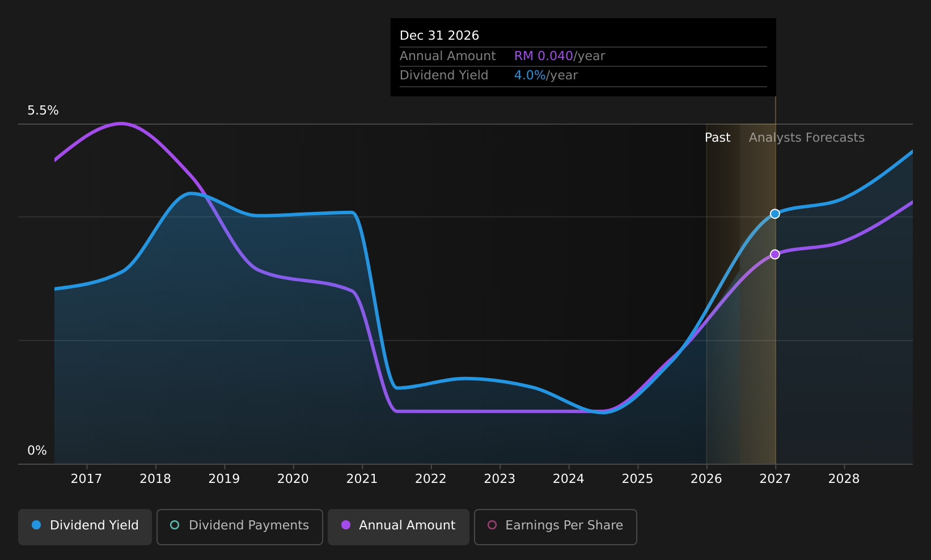This screenshot has width=931, height=560.
Task: Click the 2023 x-axis label
Action: (500, 479)
